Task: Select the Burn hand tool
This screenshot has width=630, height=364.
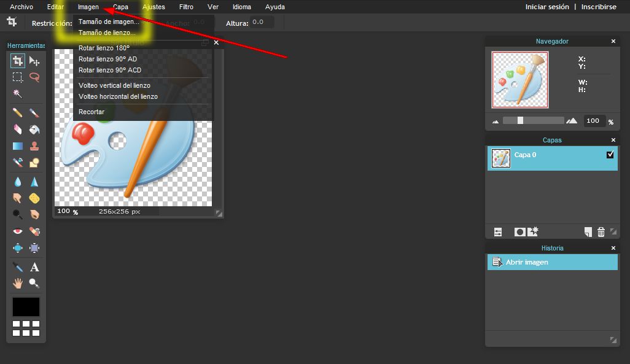Action: pos(34,215)
